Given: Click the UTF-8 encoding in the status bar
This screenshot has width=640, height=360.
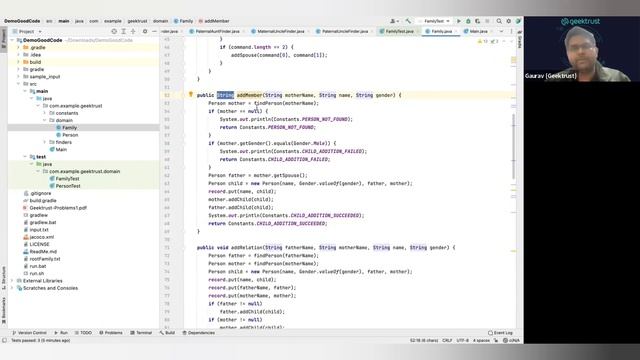Looking at the screenshot, I should [x=462, y=340].
